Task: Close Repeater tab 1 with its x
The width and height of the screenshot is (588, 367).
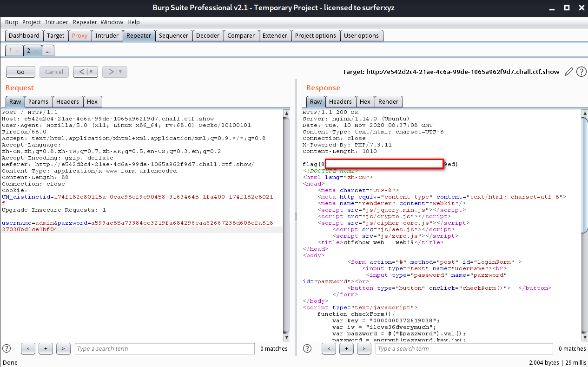Action: (17, 51)
